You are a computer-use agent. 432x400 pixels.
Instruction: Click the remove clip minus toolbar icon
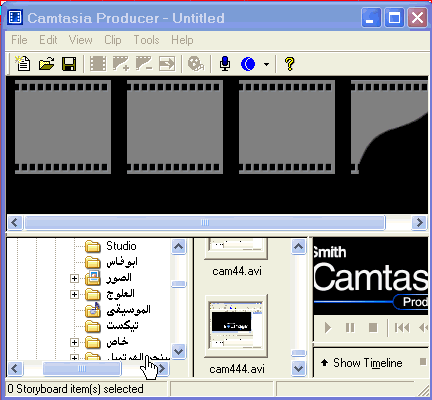click(144, 63)
